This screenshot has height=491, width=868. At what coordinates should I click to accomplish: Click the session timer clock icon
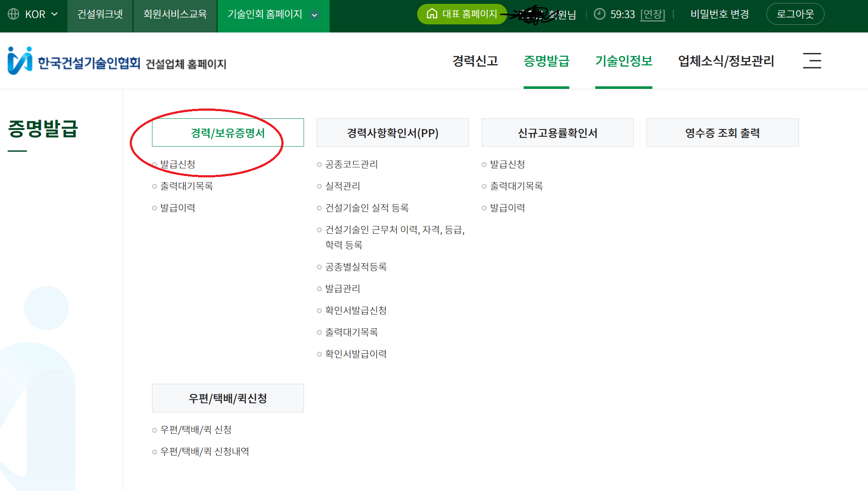point(599,14)
